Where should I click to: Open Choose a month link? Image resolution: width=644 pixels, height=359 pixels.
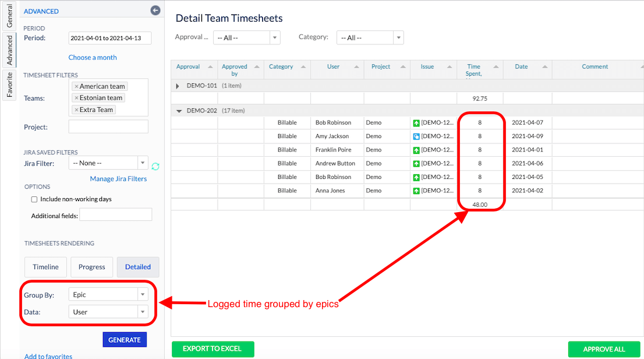(93, 58)
